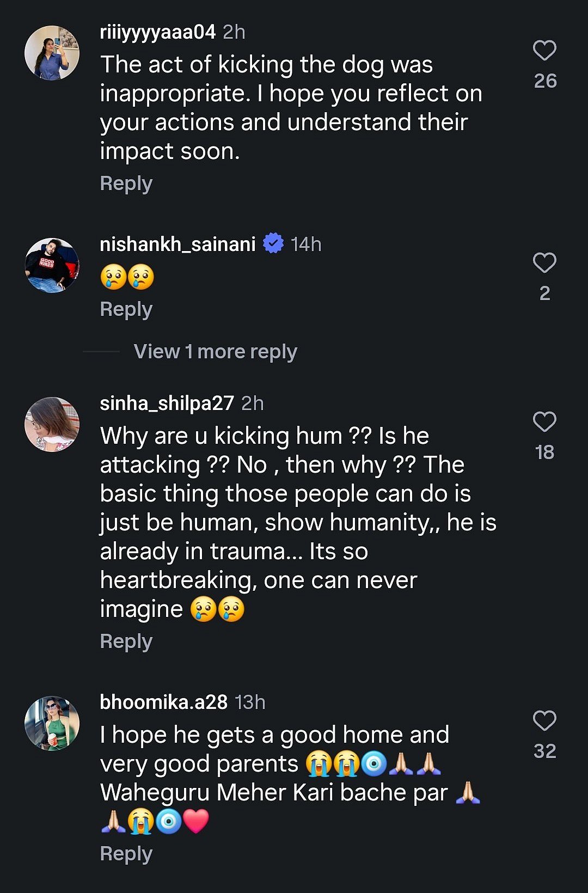The width and height of the screenshot is (588, 893).
Task: Like nishankh_sainani's crying emoji comment
Action: 544,263
